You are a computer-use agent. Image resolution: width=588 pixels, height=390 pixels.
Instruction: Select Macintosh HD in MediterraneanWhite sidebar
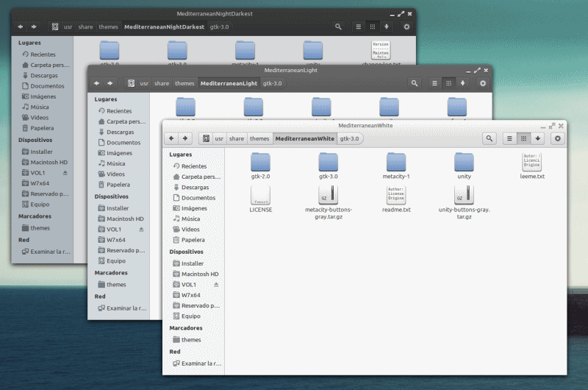[x=201, y=274]
